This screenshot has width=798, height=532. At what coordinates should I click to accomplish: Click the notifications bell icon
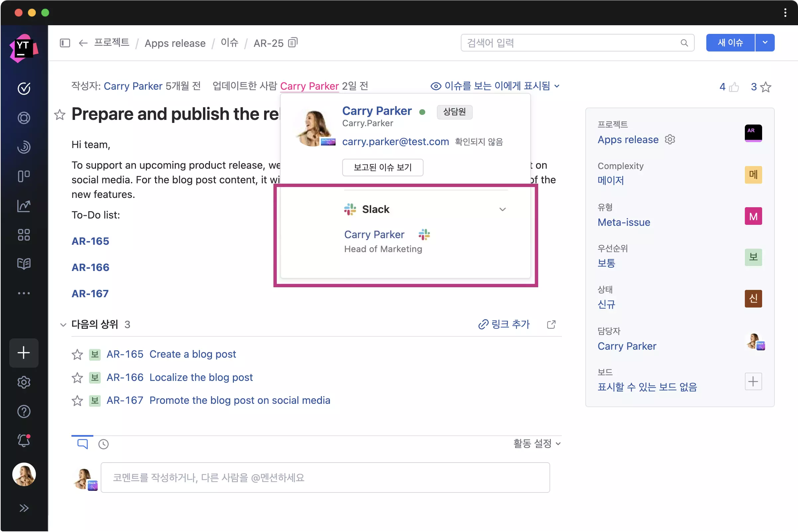point(24,440)
